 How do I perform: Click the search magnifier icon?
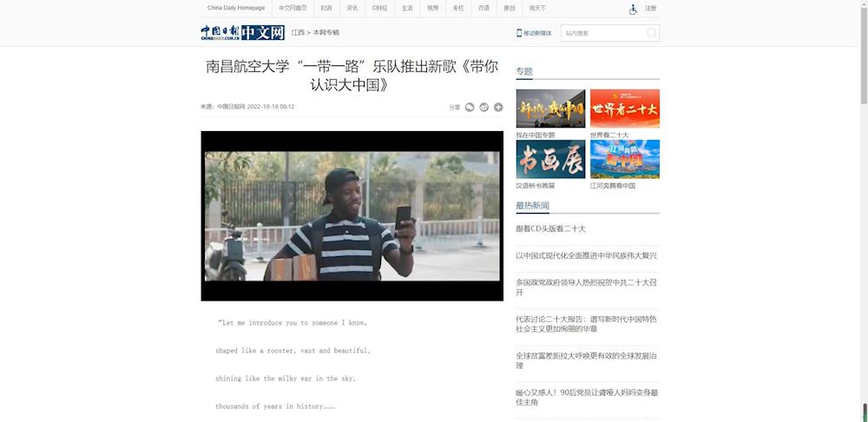(x=651, y=33)
